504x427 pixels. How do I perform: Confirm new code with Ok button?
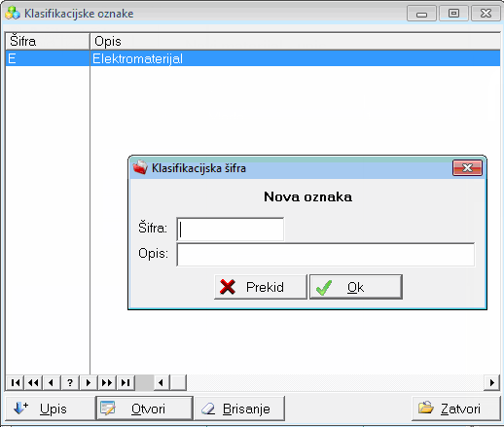click(356, 287)
